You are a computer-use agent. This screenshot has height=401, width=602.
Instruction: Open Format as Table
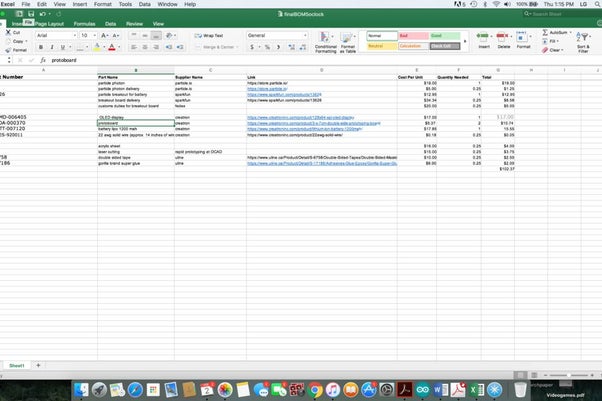coord(347,42)
